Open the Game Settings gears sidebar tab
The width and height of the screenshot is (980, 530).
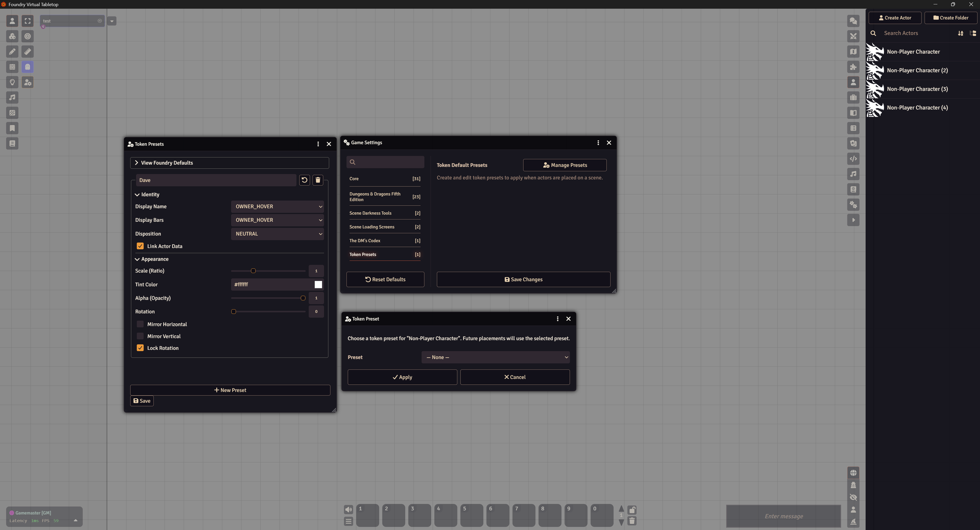(x=853, y=204)
